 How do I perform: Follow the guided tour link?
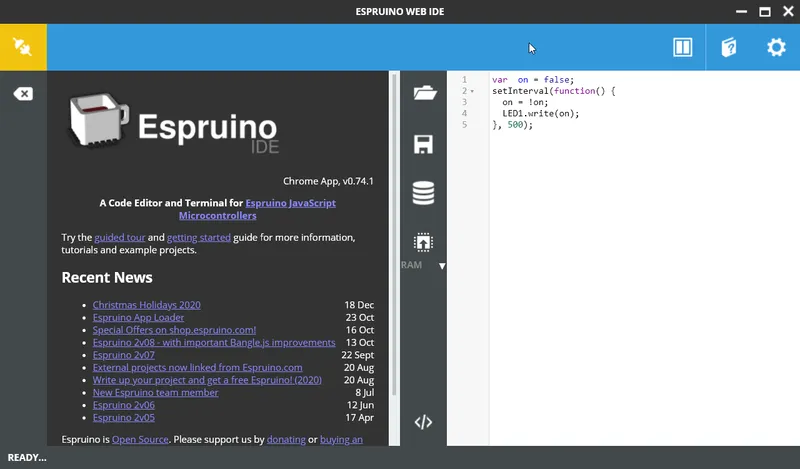pyautogui.click(x=120, y=237)
